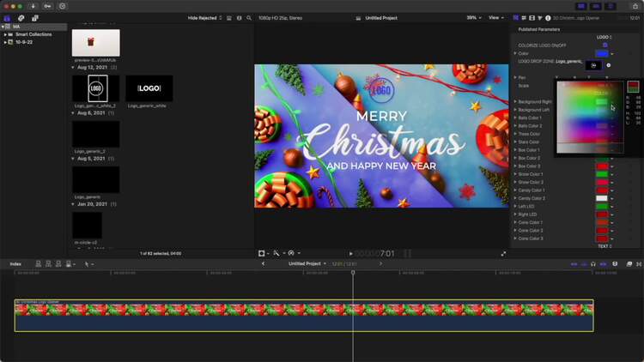Toggle the timeline panel layout button
This screenshot has height=362, width=644.
pyautogui.click(x=596, y=6)
